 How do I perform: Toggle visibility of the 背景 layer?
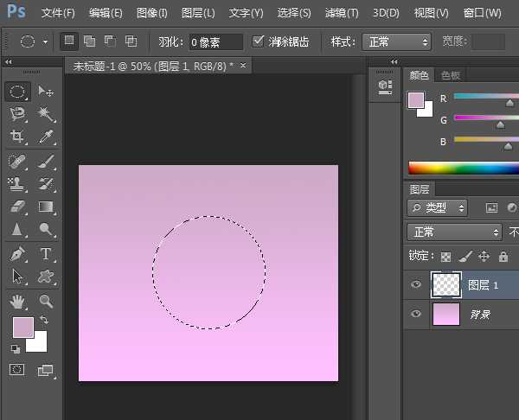click(x=416, y=314)
